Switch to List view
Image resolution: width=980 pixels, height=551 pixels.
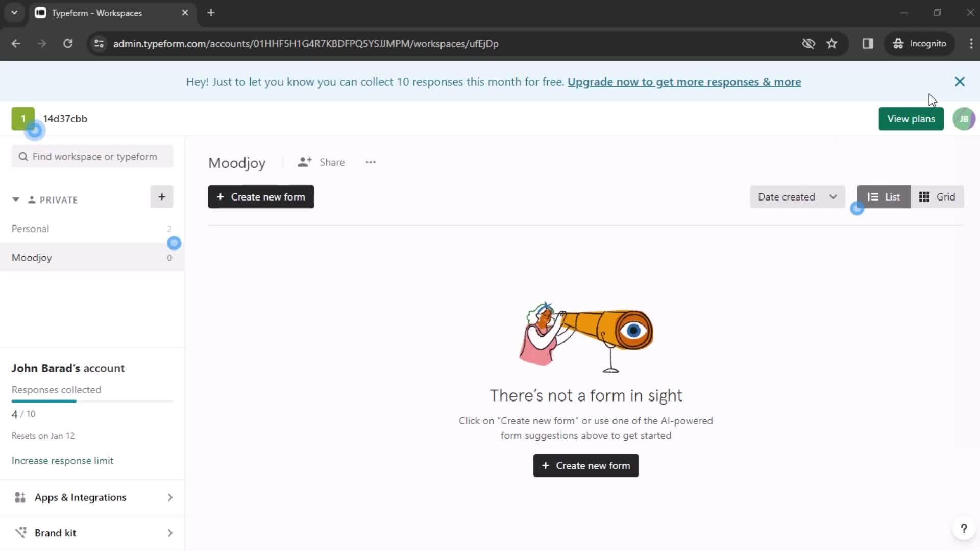[884, 196]
